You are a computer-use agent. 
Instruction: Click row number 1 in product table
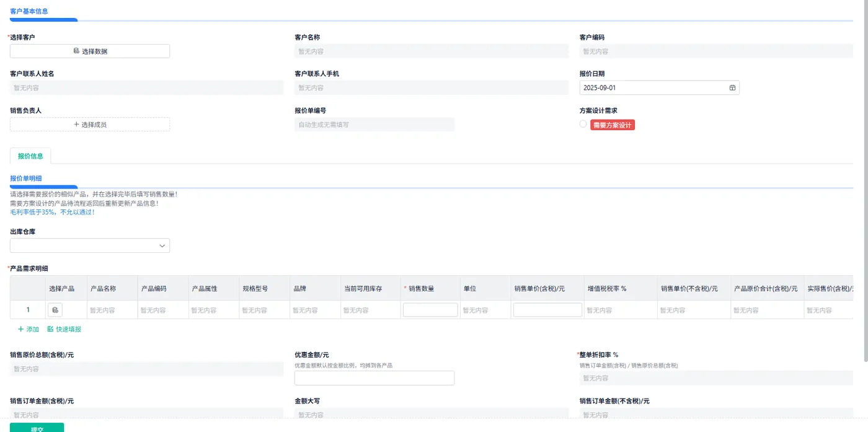28,310
